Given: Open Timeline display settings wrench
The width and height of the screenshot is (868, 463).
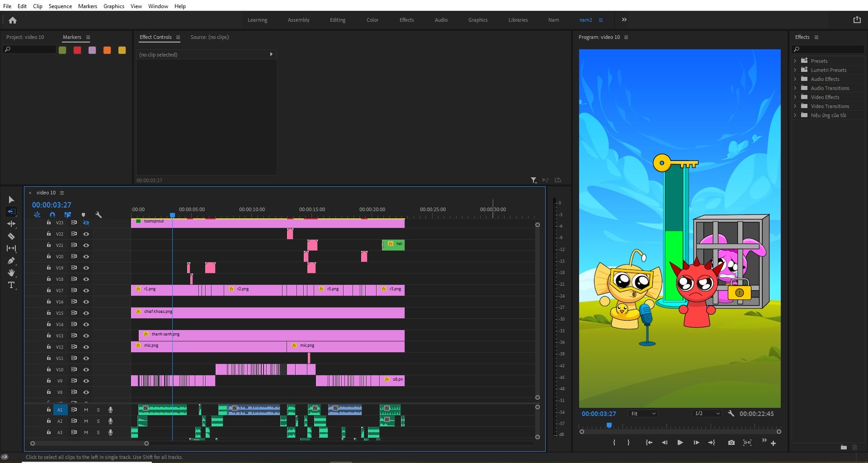Looking at the screenshot, I should [99, 215].
